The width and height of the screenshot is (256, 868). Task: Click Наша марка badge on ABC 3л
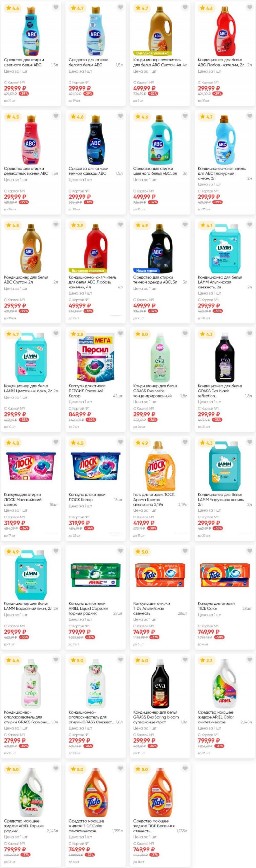pyautogui.click(x=146, y=271)
